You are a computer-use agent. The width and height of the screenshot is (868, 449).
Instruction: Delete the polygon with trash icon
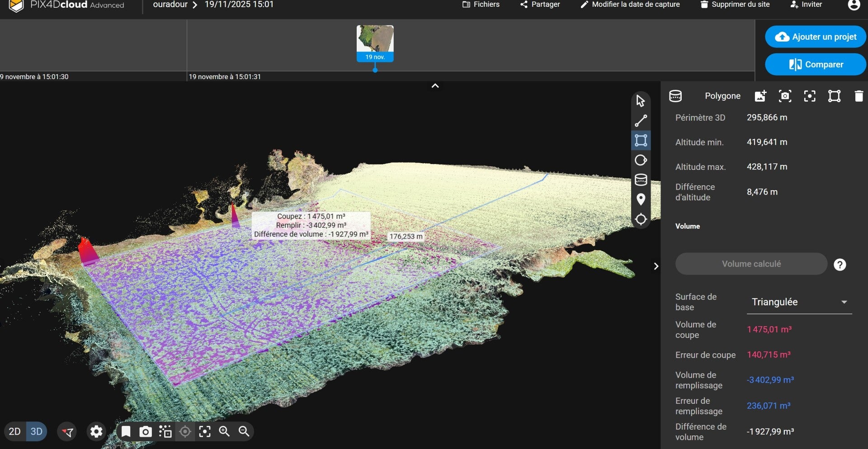pyautogui.click(x=859, y=96)
